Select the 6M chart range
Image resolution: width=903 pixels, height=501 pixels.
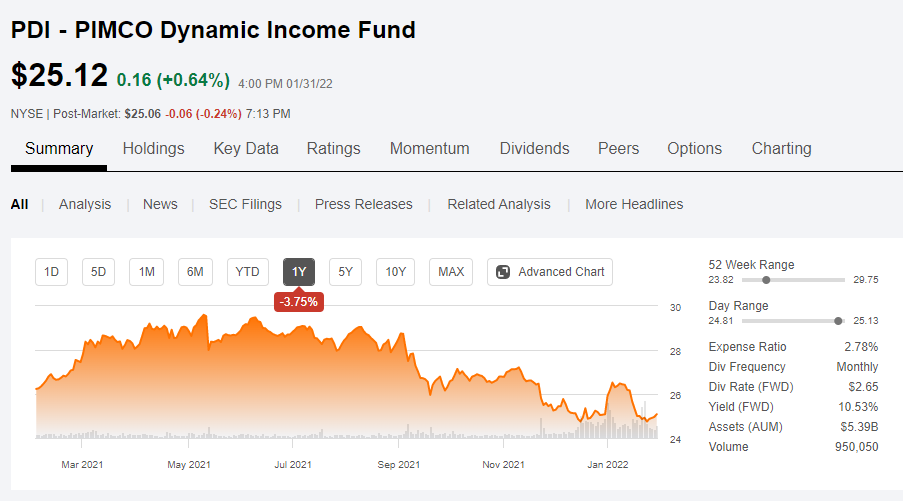pos(195,272)
